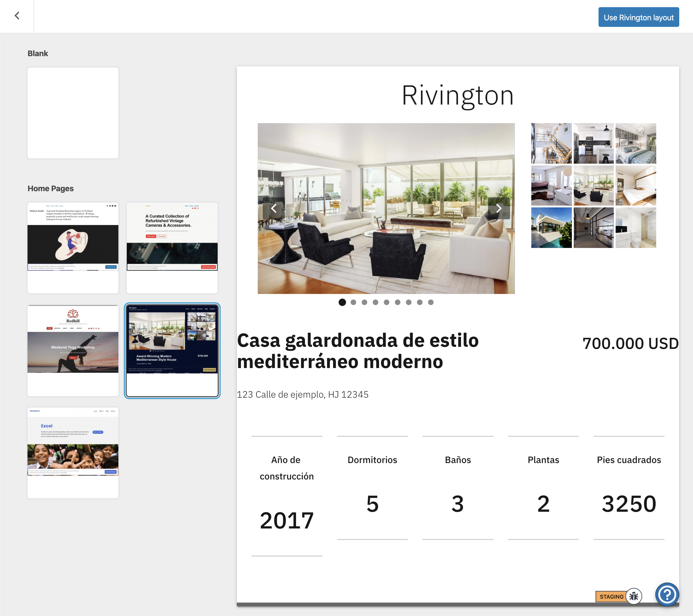The height and width of the screenshot is (616, 693).
Task: Select the Redhill yoga layout thumbnail
Action: [x=73, y=350]
